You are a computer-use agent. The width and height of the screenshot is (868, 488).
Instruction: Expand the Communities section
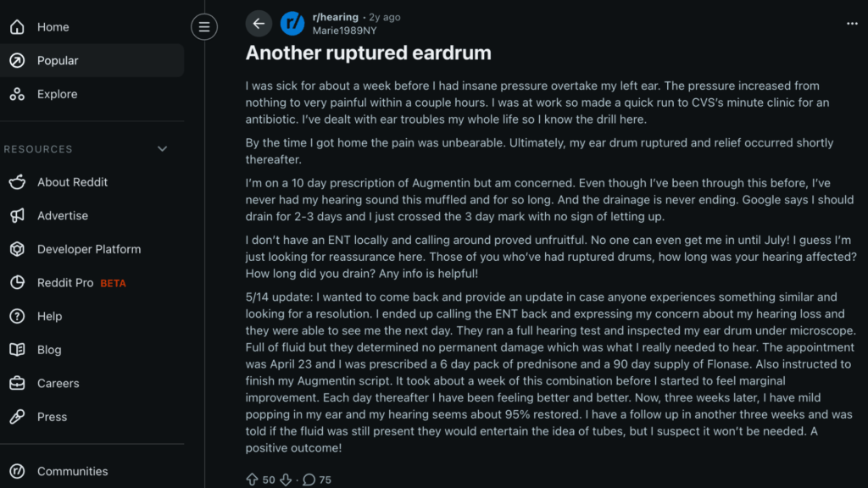tap(73, 471)
